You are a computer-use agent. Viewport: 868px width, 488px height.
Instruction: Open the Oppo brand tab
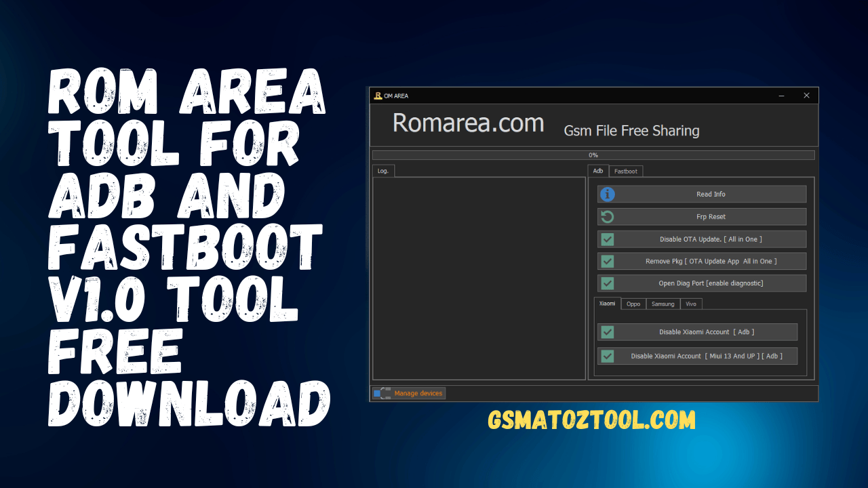(633, 304)
